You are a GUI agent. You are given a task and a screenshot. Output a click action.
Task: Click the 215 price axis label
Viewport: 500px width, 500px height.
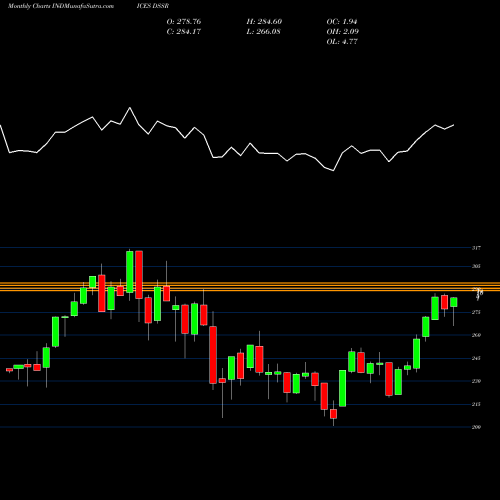point(476,404)
